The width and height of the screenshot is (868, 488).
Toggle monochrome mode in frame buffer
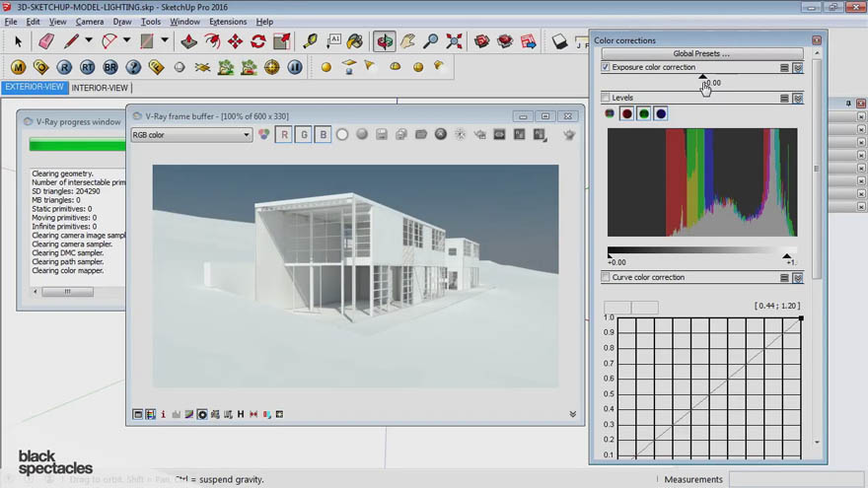(362, 134)
